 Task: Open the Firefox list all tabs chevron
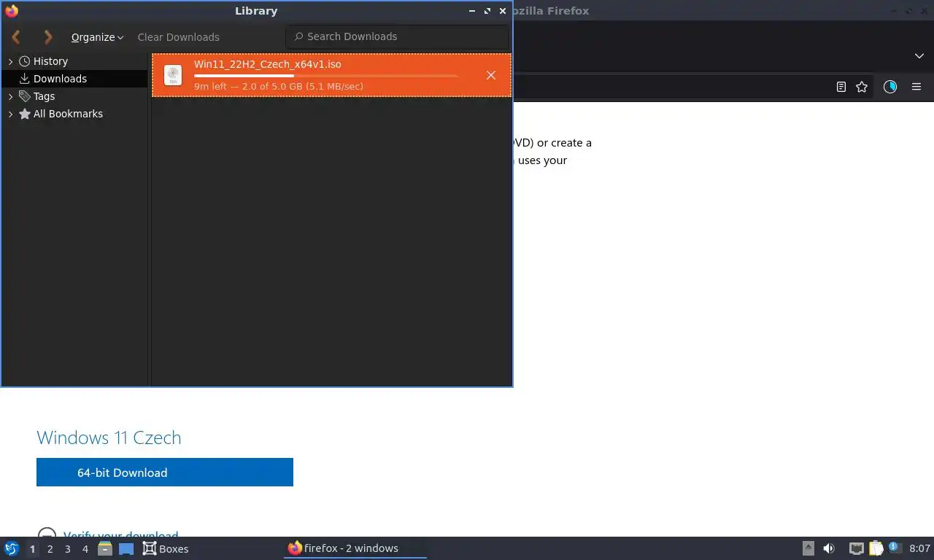click(919, 56)
